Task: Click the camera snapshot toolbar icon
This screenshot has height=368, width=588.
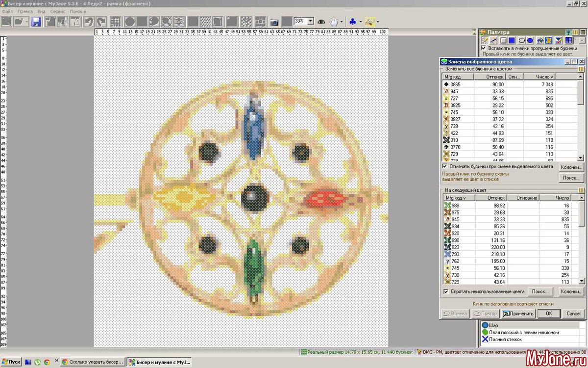Action: click(274, 22)
